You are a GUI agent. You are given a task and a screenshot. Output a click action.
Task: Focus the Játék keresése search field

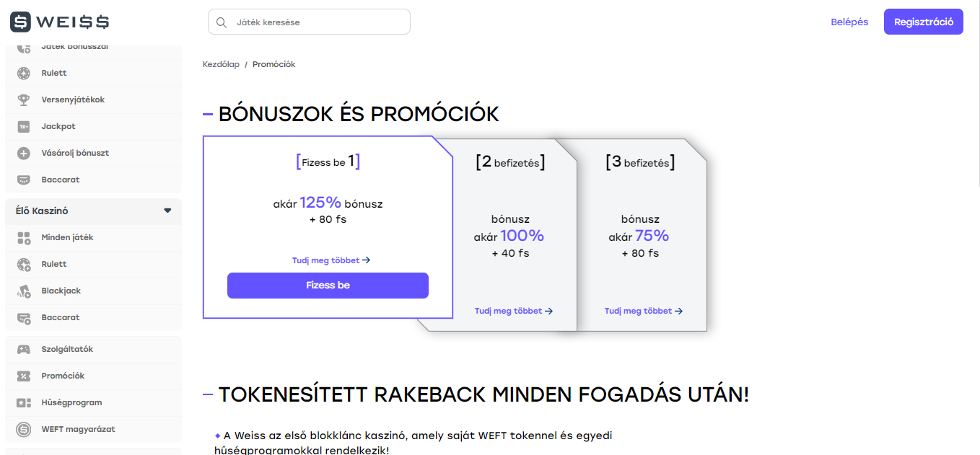(x=309, y=22)
